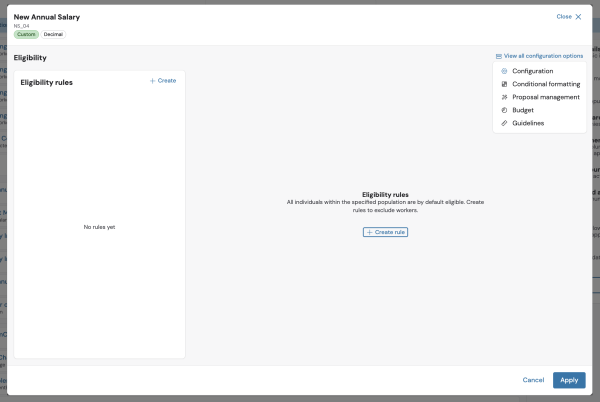Click the Conditional formatting icon

pyautogui.click(x=504, y=84)
